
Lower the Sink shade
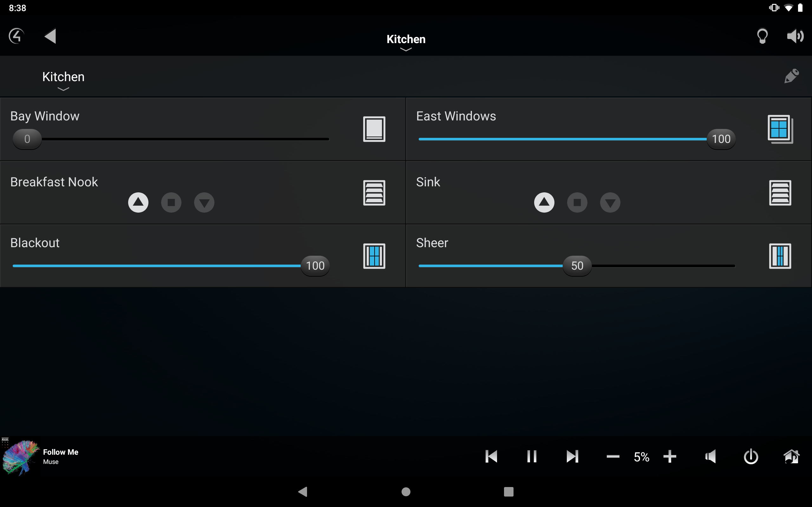610,202
